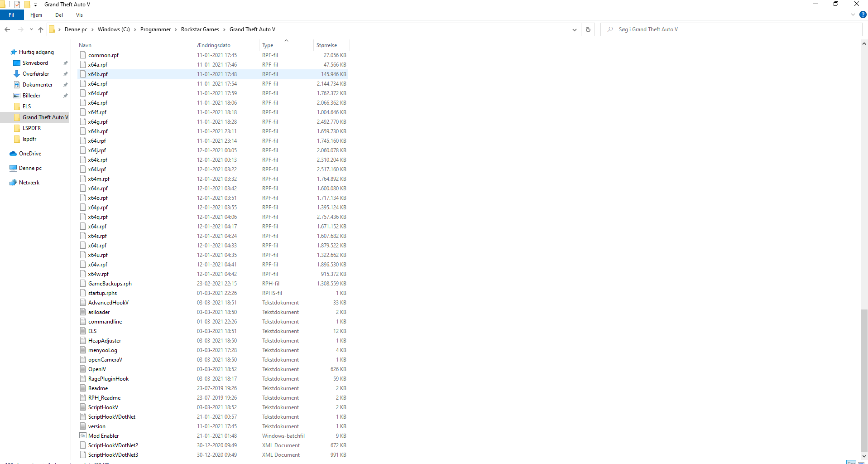Screen dimensions: 868x464
Task: Select the Mod Enabler batch file
Action: pyautogui.click(x=103, y=436)
